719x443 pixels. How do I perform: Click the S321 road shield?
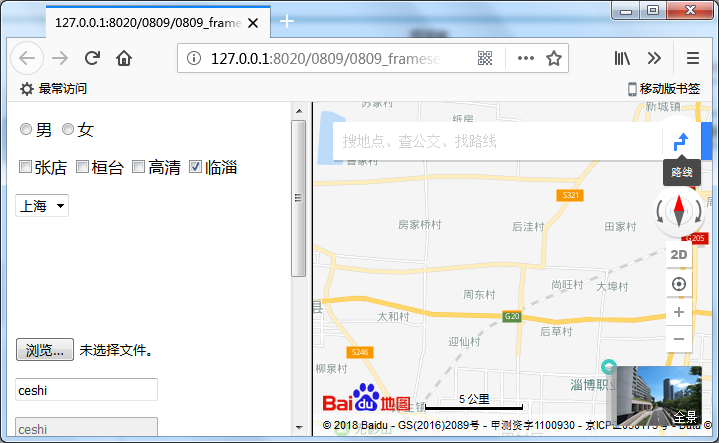(x=570, y=195)
